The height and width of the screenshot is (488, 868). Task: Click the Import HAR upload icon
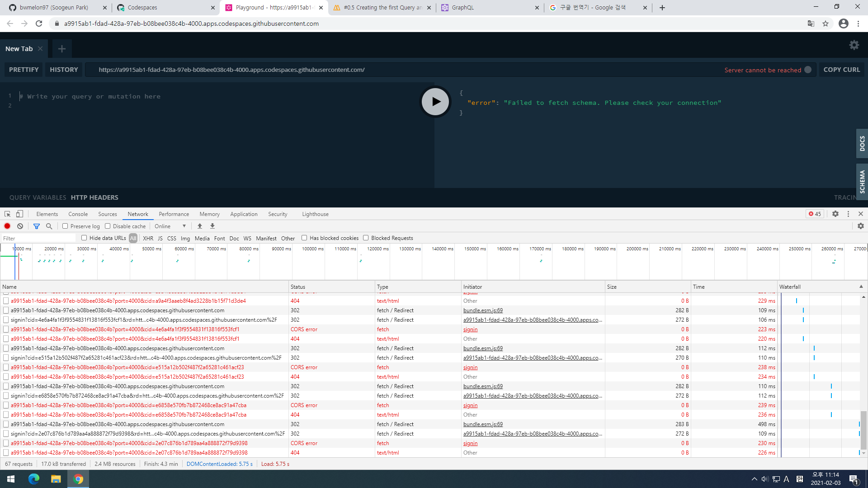(200, 226)
